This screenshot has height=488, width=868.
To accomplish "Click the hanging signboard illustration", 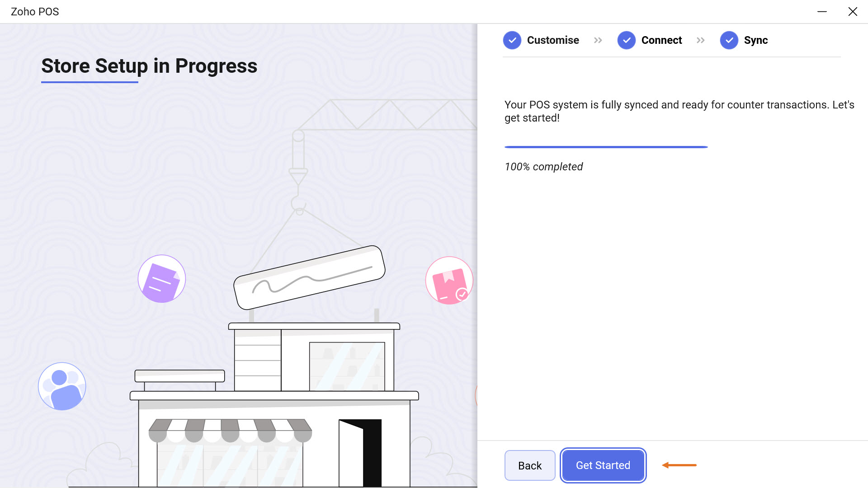I will tap(310, 277).
